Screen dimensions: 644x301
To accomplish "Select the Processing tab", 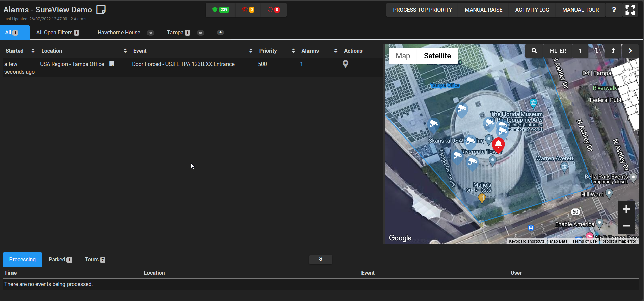I will point(22,259).
